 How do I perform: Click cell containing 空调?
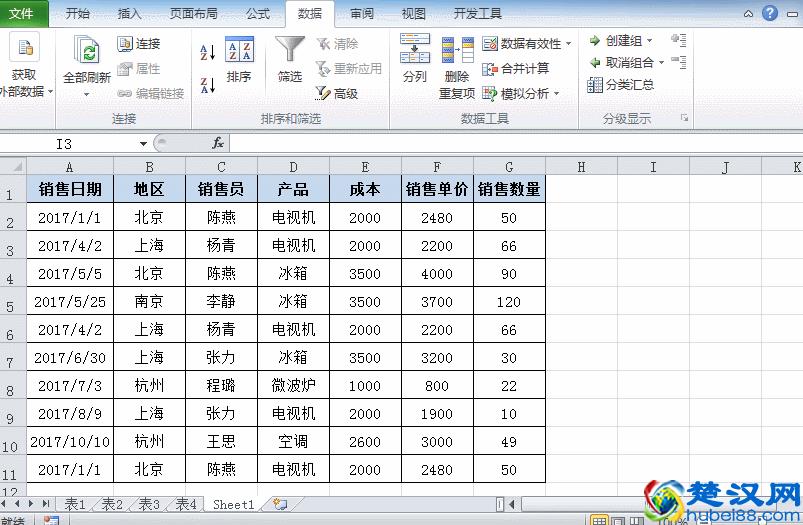(293, 441)
